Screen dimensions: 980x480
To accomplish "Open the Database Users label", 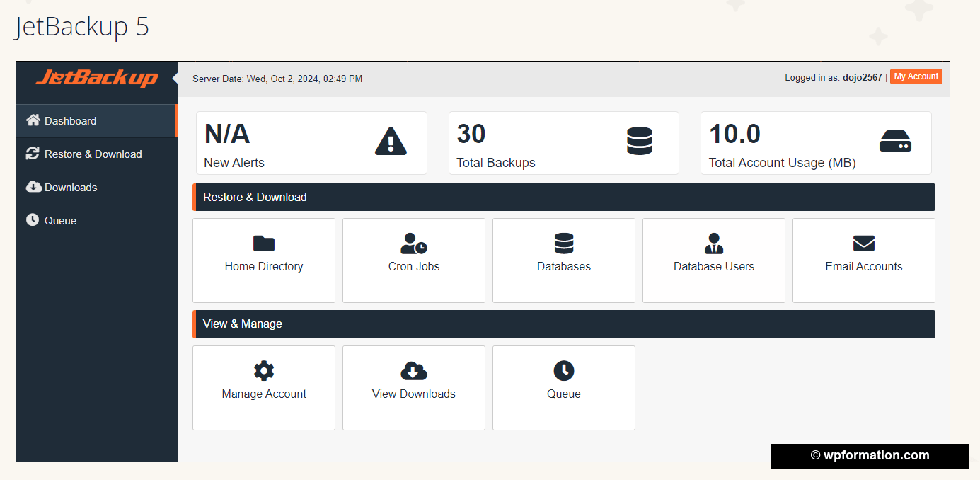I will click(x=714, y=266).
